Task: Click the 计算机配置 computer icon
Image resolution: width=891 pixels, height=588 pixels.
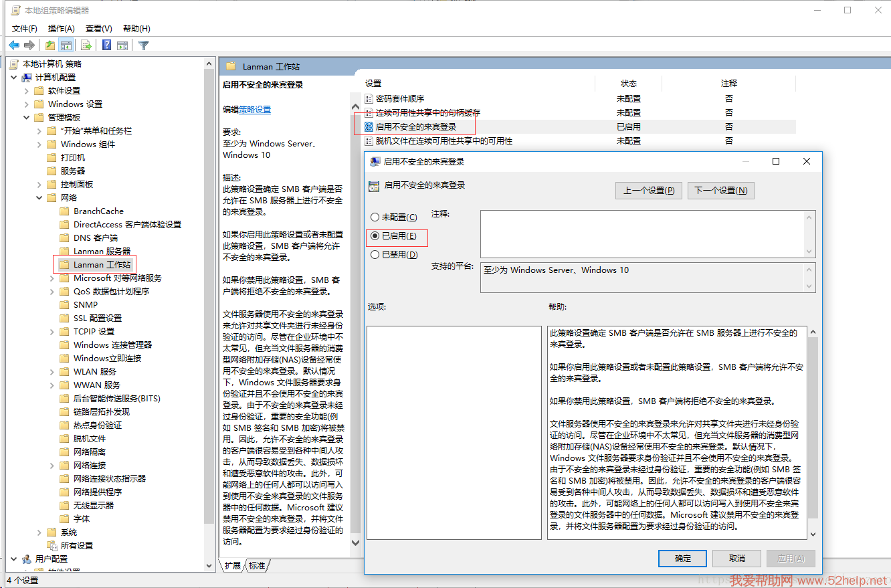Action: 27,78
